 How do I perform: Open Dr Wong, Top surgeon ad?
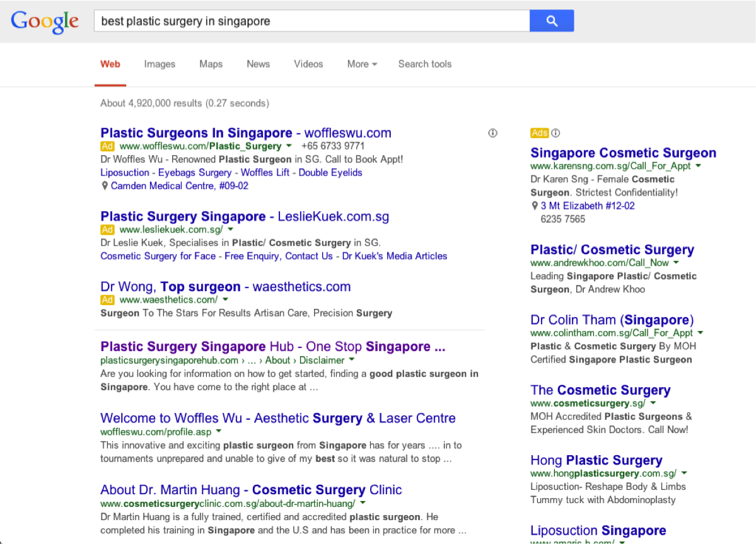pyautogui.click(x=225, y=286)
